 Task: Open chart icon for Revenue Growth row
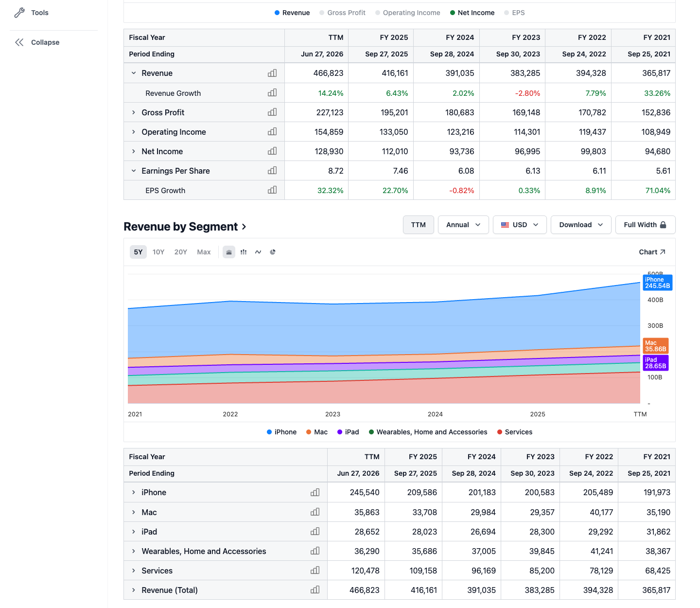click(272, 92)
